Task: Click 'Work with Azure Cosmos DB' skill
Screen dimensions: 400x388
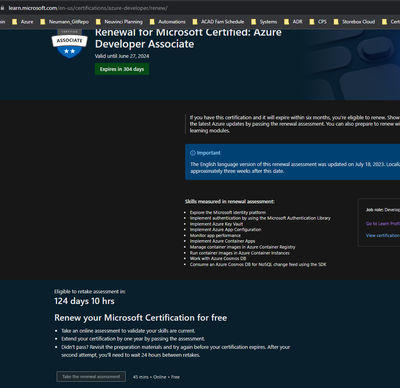Action: (x=218, y=258)
